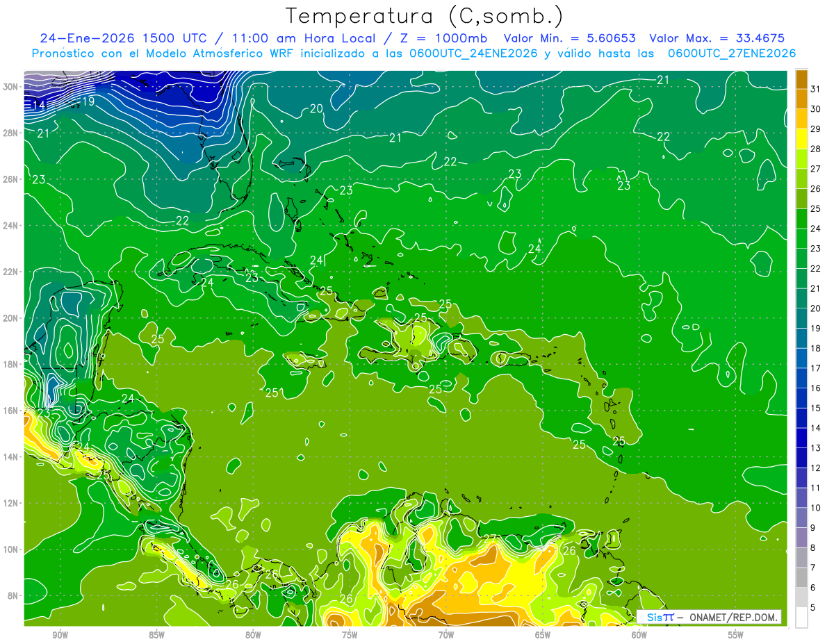Screen dimensions: 834x644
Task: Click legend scale value 21
Action: 816,288
